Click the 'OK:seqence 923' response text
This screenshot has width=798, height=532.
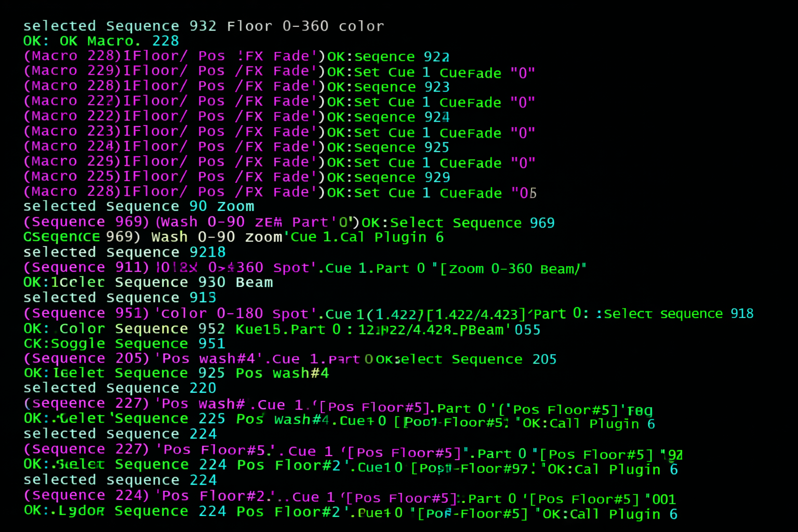point(388,87)
